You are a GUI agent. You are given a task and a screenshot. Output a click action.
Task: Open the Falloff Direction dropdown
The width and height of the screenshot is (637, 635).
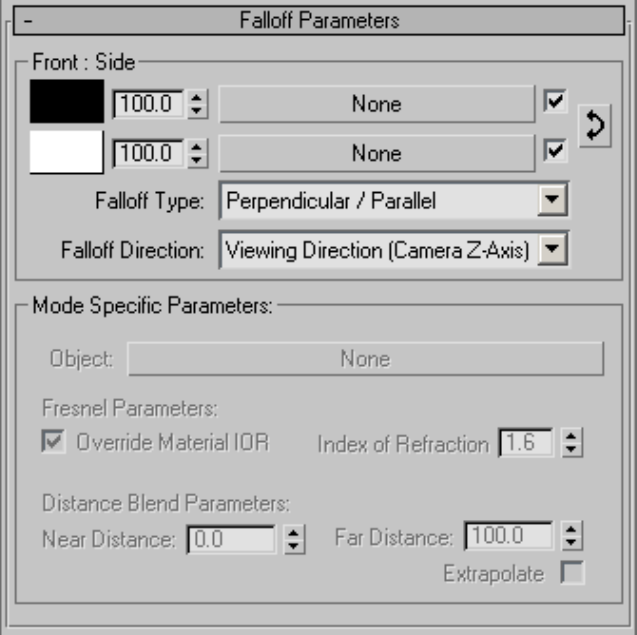[551, 248]
